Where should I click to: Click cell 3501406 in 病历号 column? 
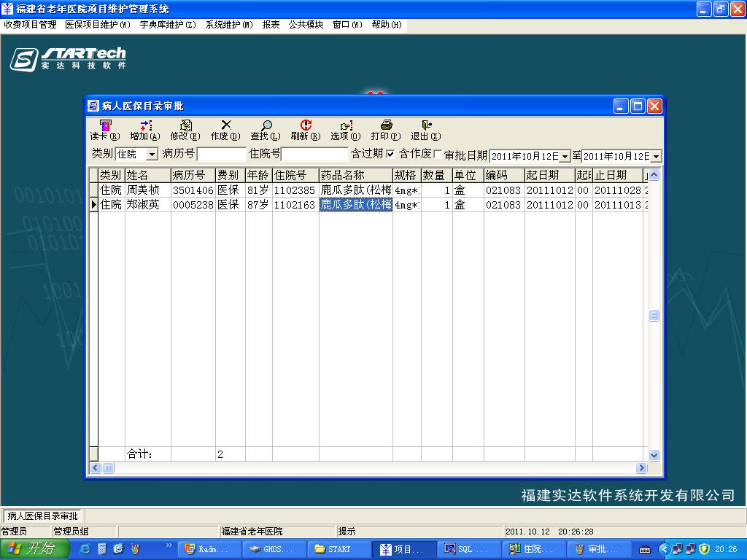pyautogui.click(x=193, y=190)
